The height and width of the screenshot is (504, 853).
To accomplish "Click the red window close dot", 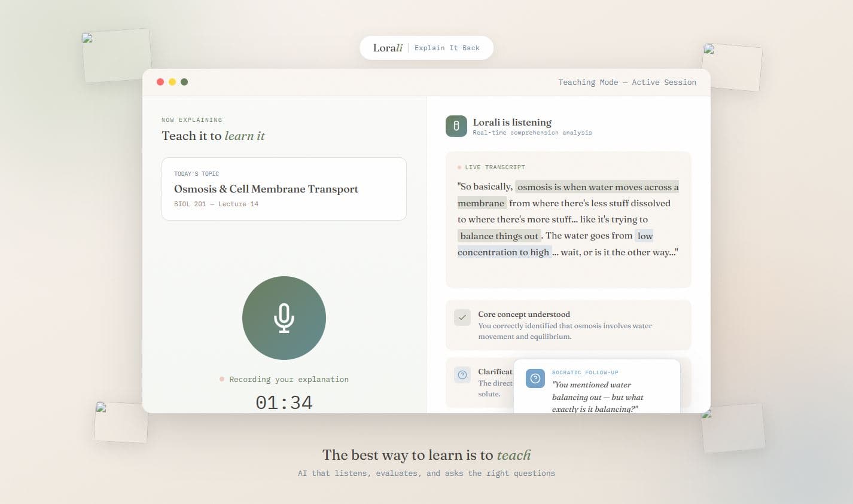I will [x=160, y=82].
